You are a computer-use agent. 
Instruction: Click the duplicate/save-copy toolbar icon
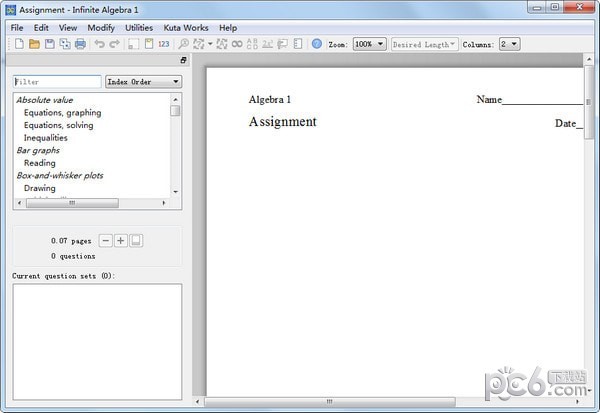(x=65, y=44)
